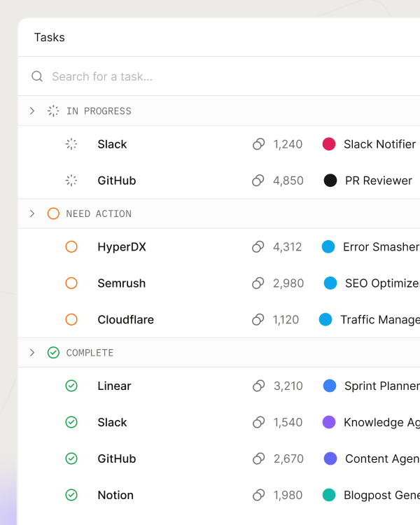Select the Notion task name
This screenshot has height=525, width=420.
coord(115,495)
